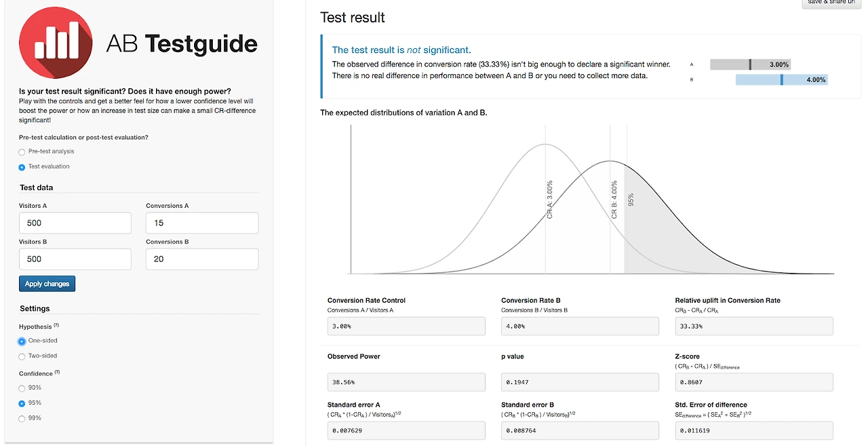868x446 pixels.
Task: Click the help icon next to Confidence
Action: coord(58,373)
